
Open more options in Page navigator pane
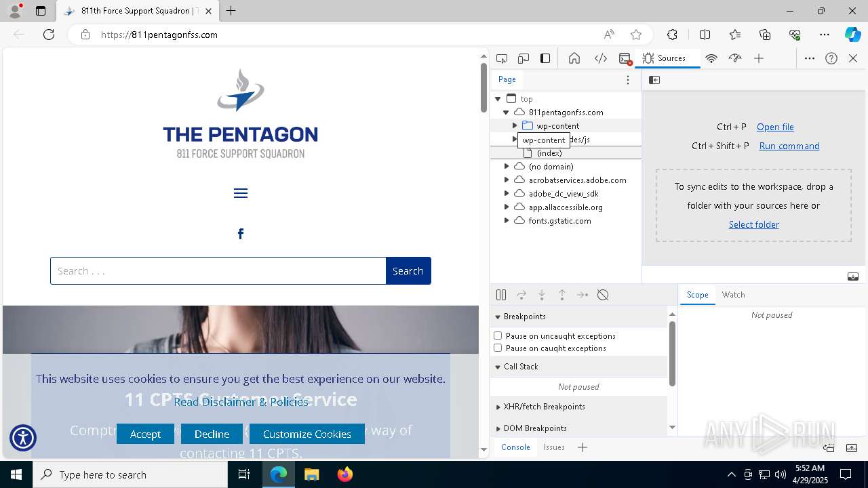click(628, 80)
